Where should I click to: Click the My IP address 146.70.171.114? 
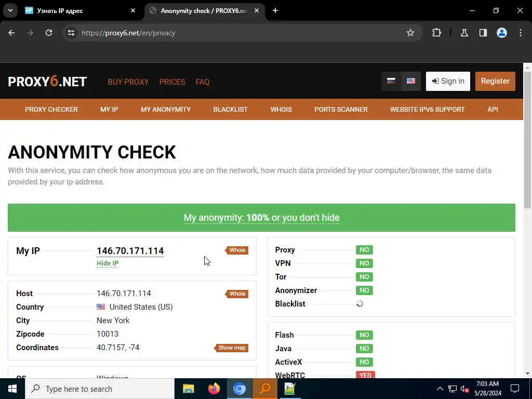(x=130, y=251)
